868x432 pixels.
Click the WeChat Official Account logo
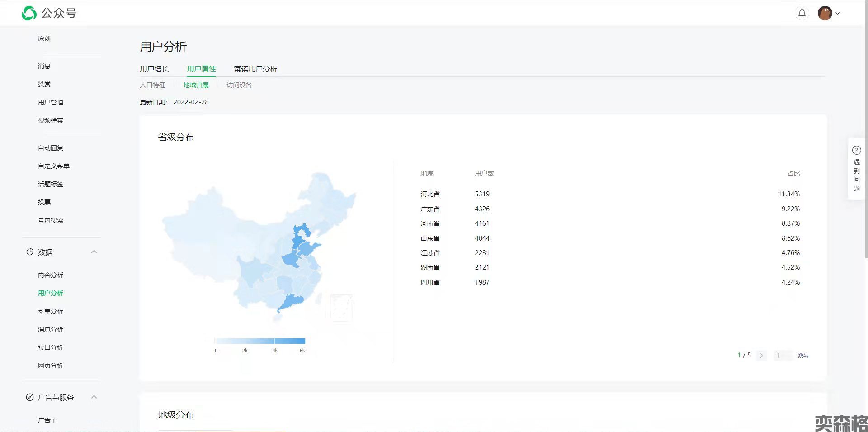29,13
